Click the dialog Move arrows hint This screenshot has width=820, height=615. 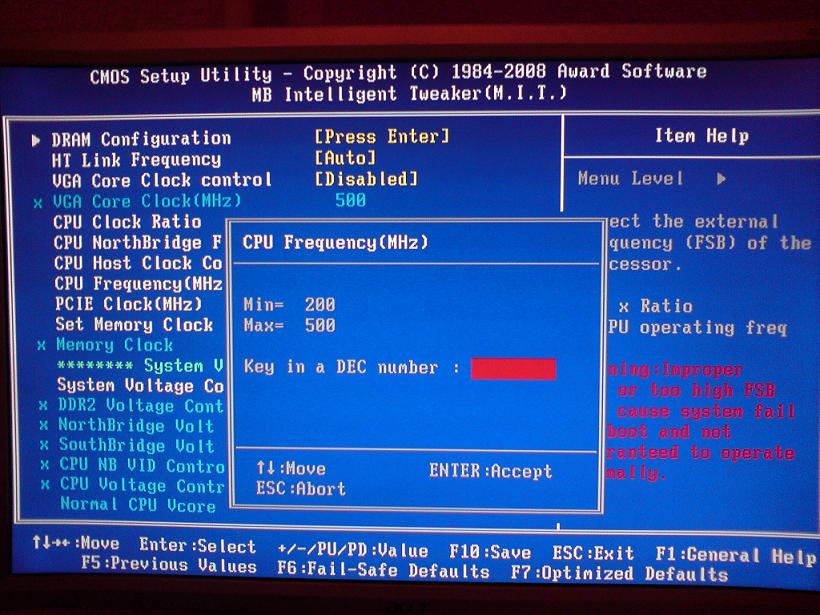pos(291,468)
